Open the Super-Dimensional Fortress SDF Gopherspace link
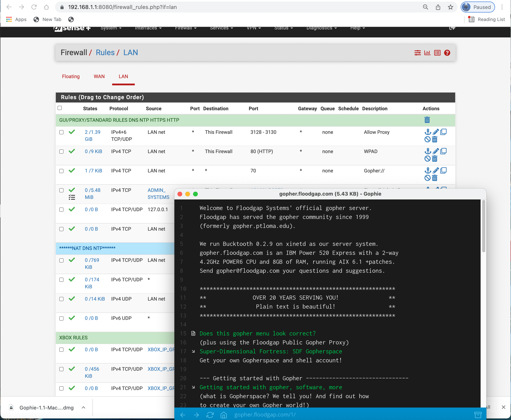This screenshot has width=511, height=420. click(x=271, y=351)
